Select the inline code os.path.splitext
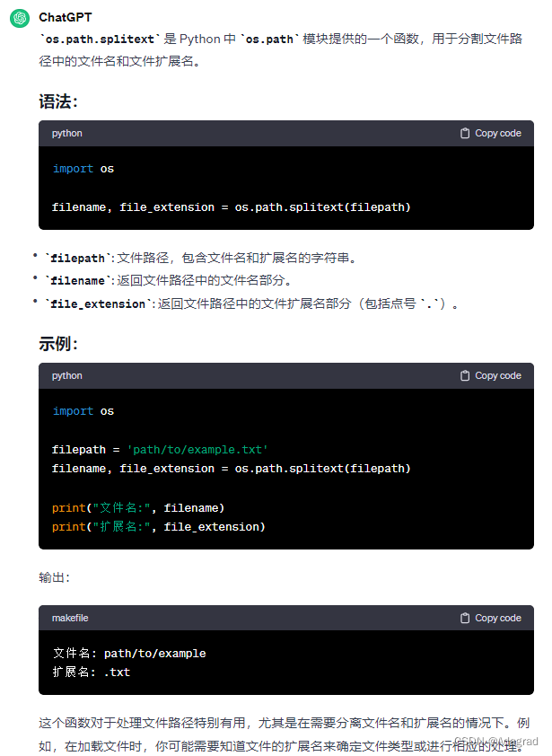This screenshot has height=756, width=552. (95, 39)
